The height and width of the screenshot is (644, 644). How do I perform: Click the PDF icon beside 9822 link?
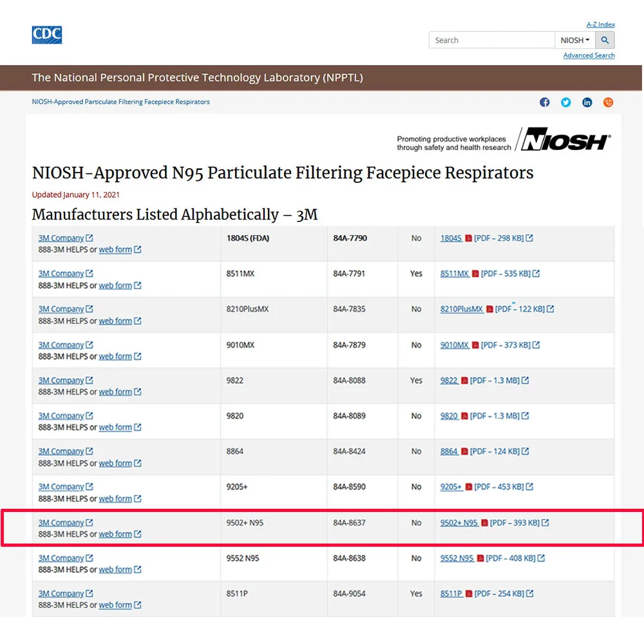464,381
